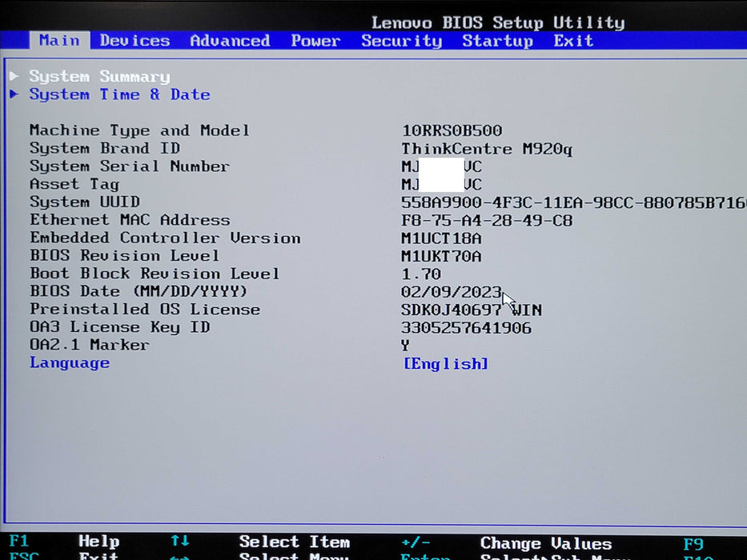Click the Asset Tag label
This screenshot has height=560, width=747.
74,184
